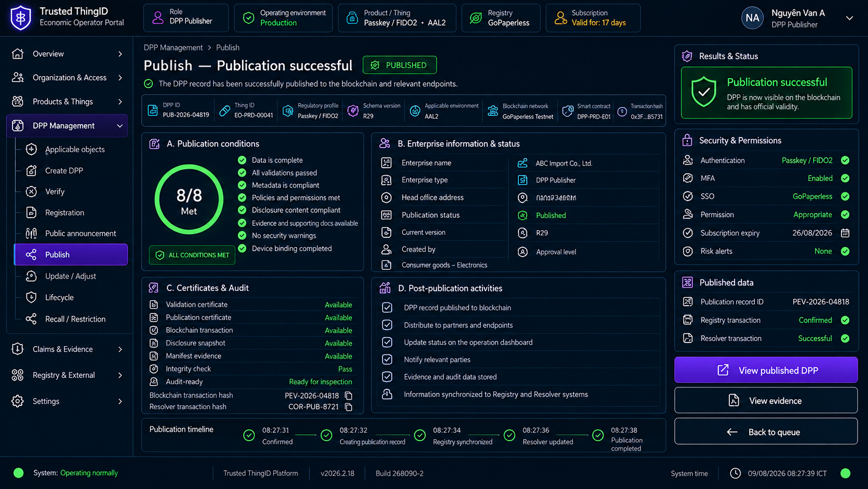Click the Enterprise information section icon
The width and height of the screenshot is (868, 489).
[x=385, y=143]
